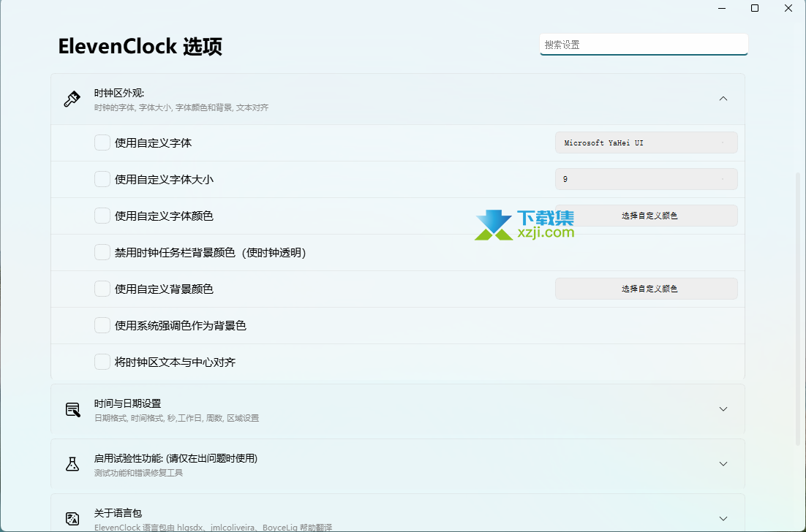Viewport: 806px width, 532px height.
Task: Expand the 关于语言包 section chevron
Action: click(723, 519)
